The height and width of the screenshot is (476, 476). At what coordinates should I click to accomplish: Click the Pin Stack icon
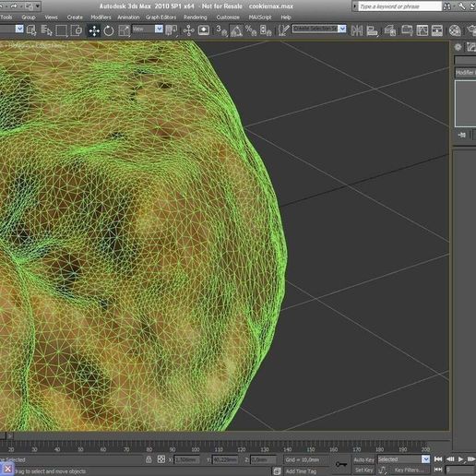pyautogui.click(x=461, y=135)
